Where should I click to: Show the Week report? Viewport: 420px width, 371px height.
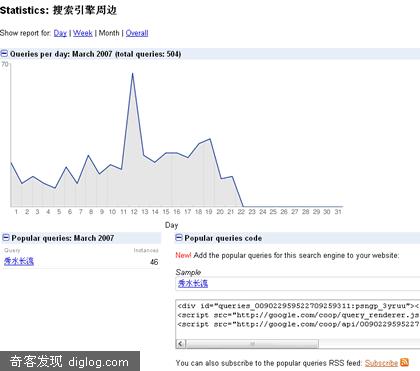(83, 33)
